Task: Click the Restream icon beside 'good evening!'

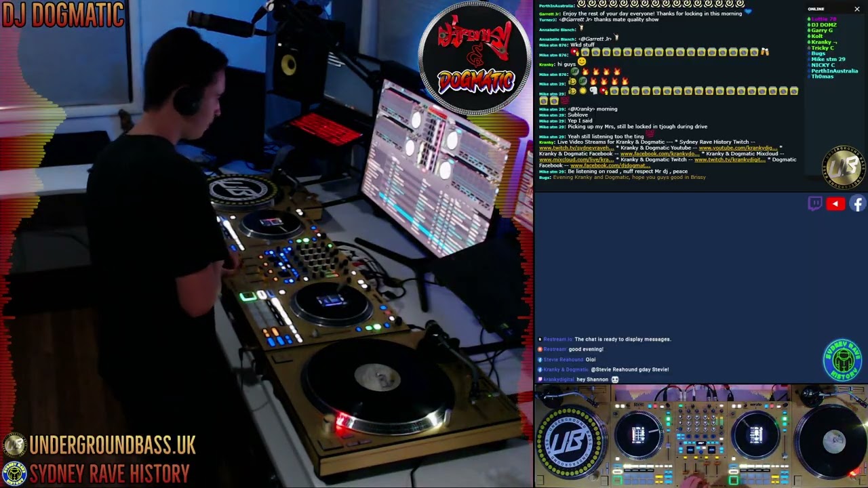Action: 540,349
